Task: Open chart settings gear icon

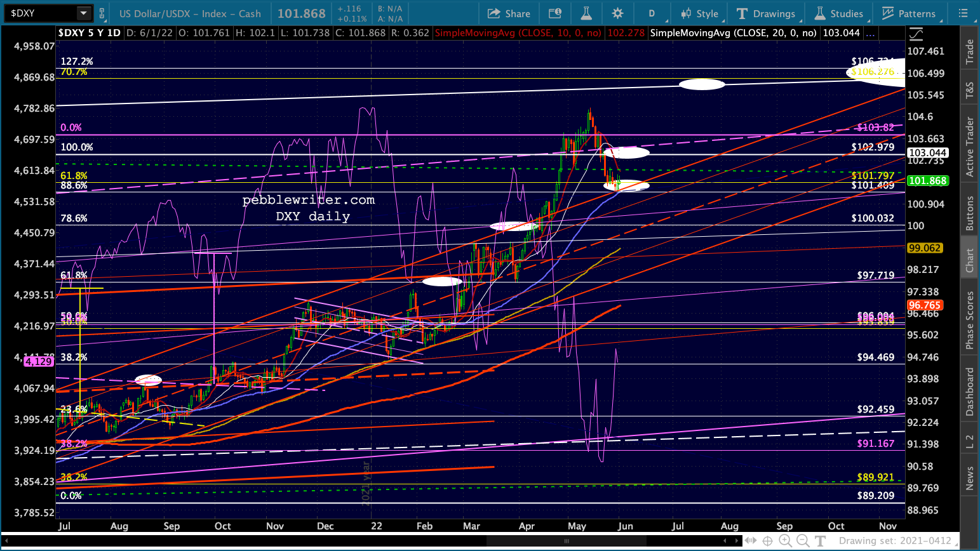Action: [x=617, y=13]
